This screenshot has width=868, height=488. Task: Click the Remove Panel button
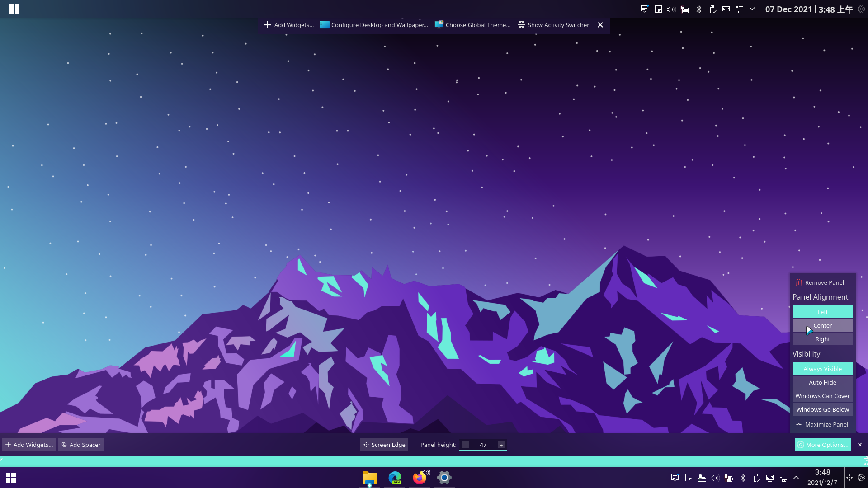click(x=820, y=282)
